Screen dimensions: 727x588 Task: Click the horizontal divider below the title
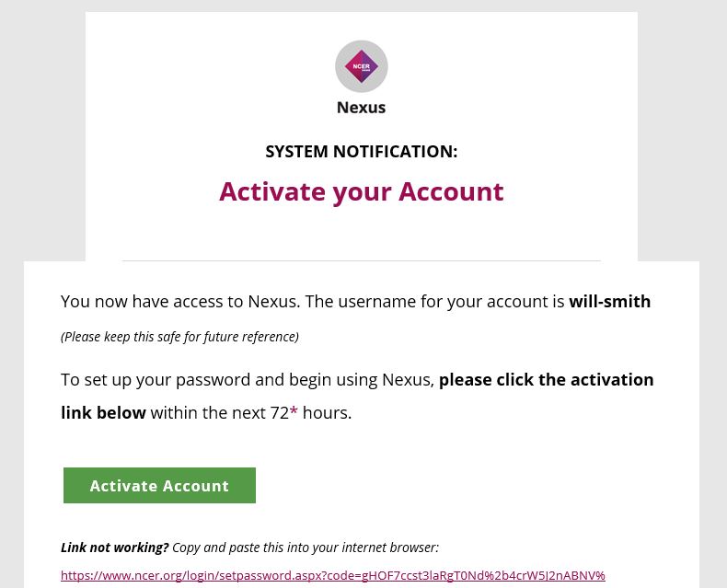[x=361, y=260]
